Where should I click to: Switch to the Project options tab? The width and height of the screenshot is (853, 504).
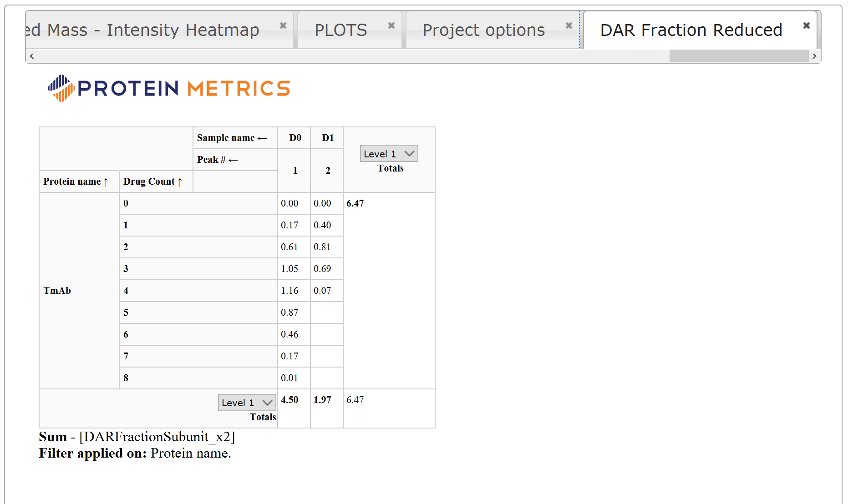[483, 30]
